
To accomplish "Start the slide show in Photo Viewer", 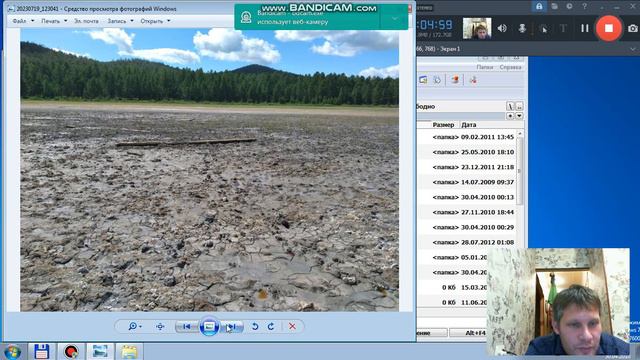I will (x=209, y=327).
